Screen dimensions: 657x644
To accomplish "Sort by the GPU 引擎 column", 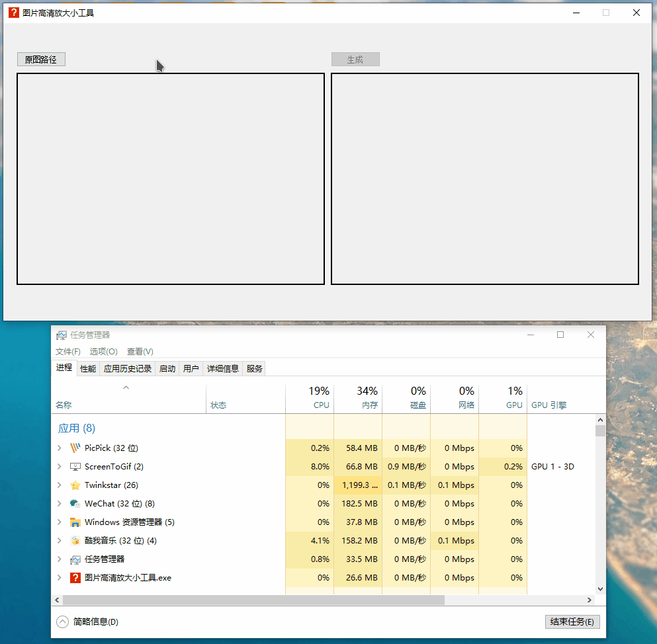I will [549, 405].
